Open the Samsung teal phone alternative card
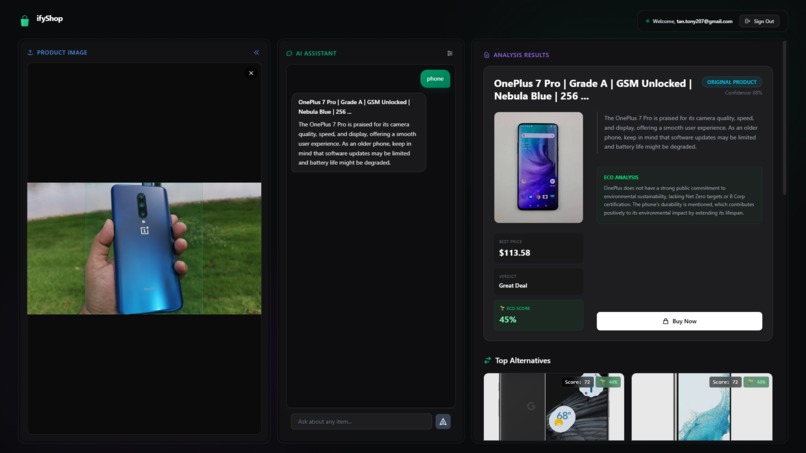The height and width of the screenshot is (453, 806). point(702,407)
